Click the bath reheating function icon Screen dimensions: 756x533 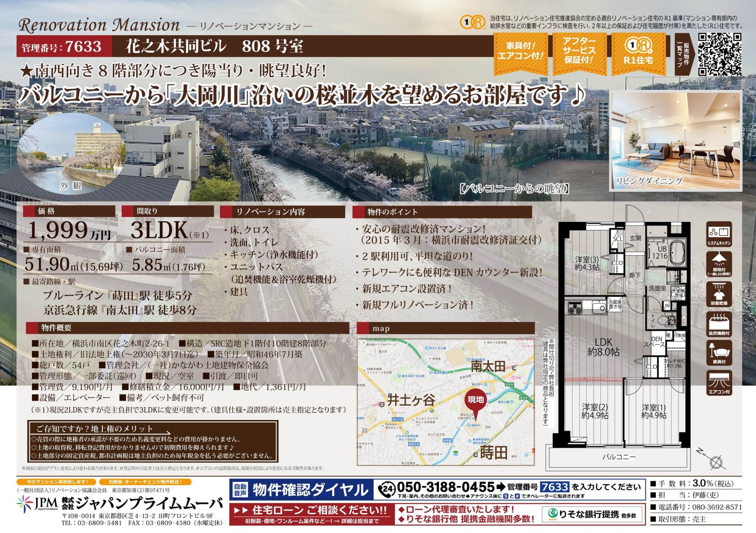point(718,324)
